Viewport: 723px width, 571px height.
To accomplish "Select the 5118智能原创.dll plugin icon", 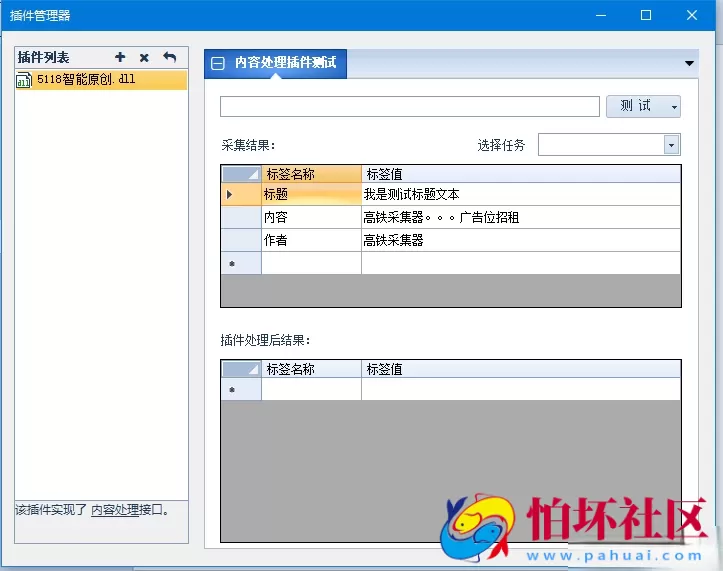I will [x=24, y=81].
